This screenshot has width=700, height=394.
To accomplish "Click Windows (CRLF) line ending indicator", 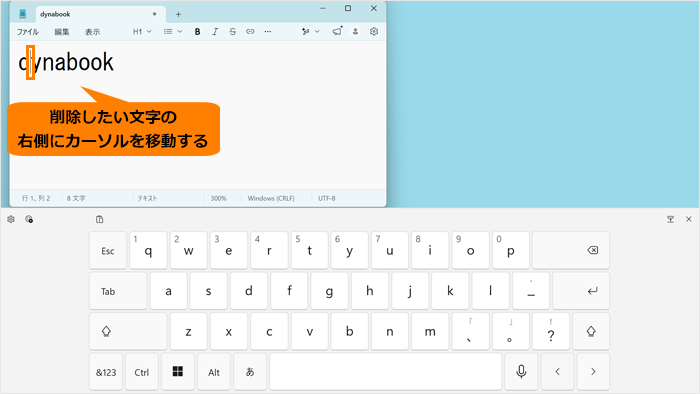I will tap(271, 198).
